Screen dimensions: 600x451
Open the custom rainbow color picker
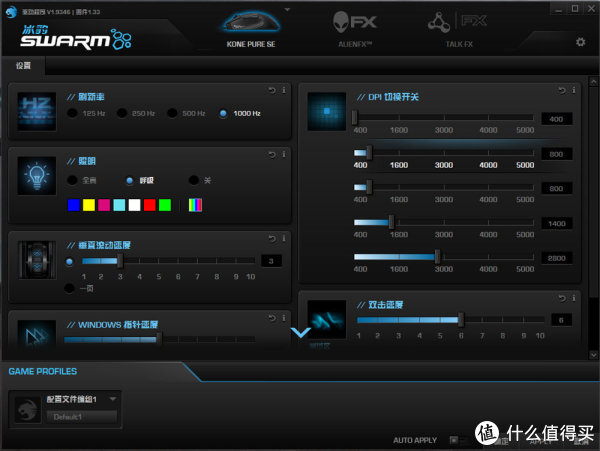tap(195, 205)
